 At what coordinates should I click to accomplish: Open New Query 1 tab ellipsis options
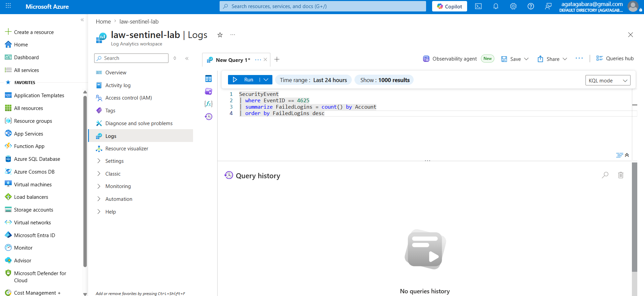[258, 60]
